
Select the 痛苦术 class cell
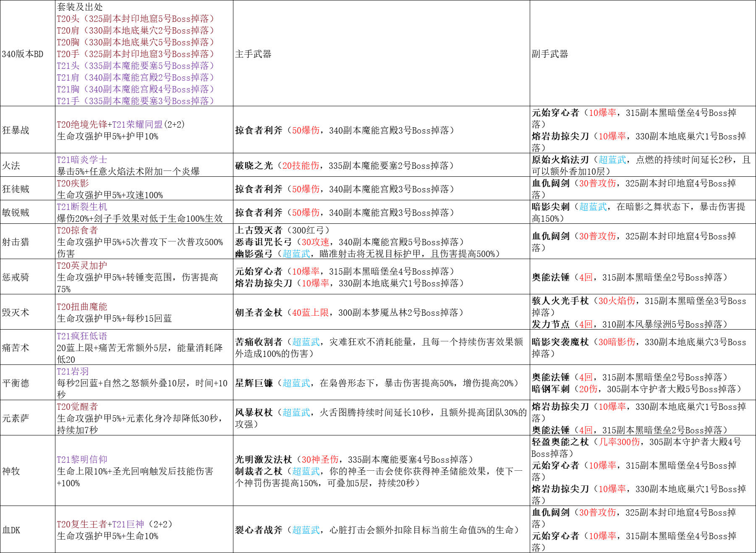coord(28,347)
